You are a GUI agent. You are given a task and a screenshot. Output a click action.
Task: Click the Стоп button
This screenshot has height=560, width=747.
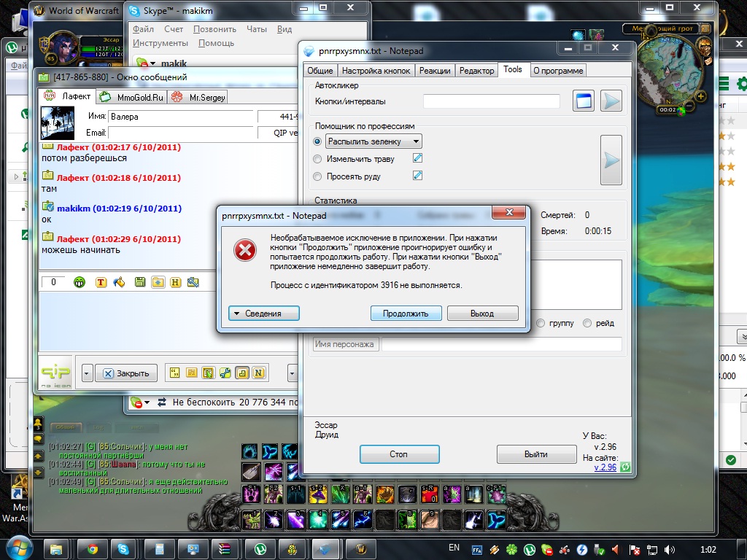399,454
